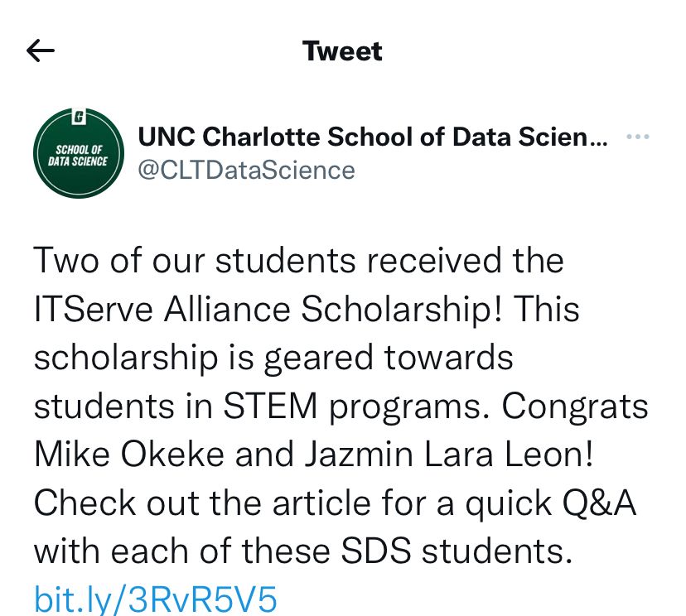
Task: Tap the UNC Charlotte School of Data Science name
Action: click(372, 137)
